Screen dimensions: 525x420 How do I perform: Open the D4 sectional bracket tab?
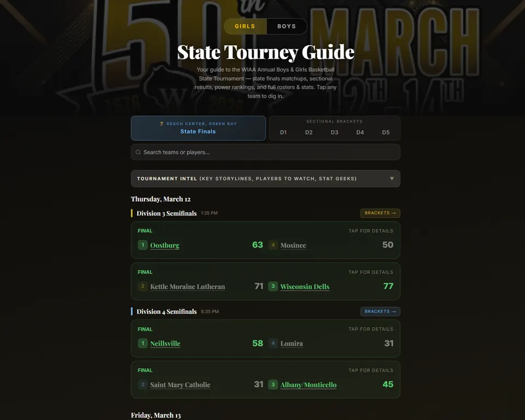[360, 132]
